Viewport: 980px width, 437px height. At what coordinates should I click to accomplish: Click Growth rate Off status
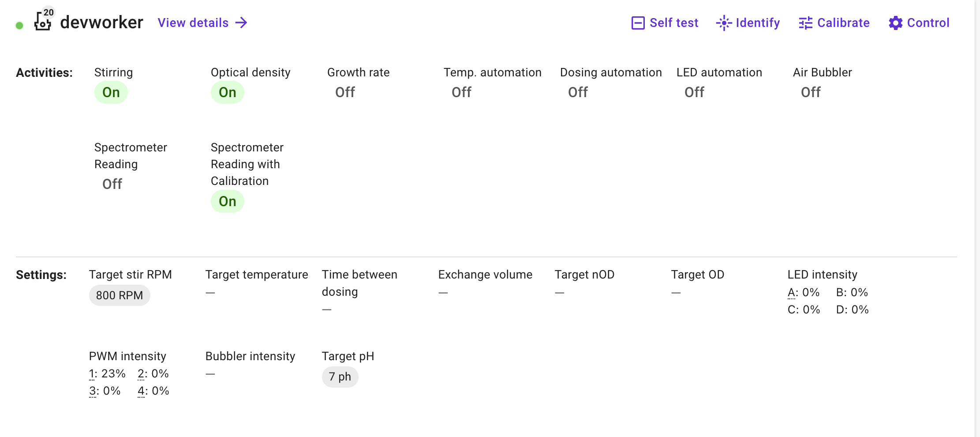coord(345,92)
